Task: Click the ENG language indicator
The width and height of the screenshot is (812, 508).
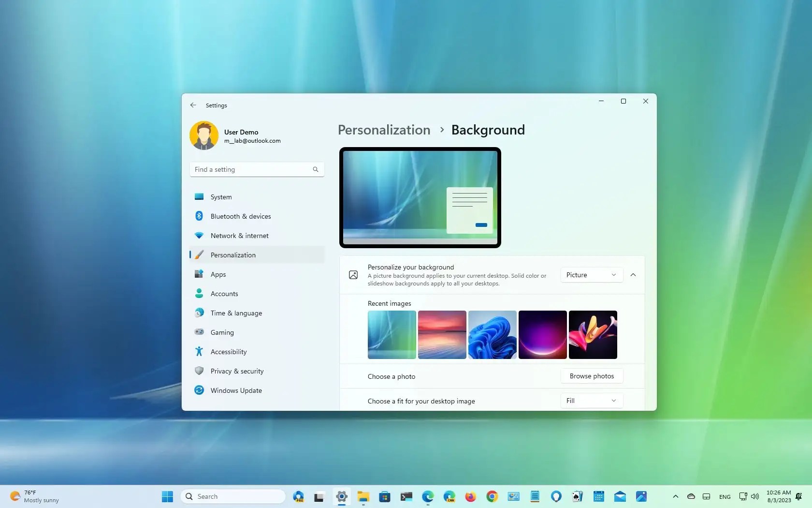Action: (x=725, y=496)
